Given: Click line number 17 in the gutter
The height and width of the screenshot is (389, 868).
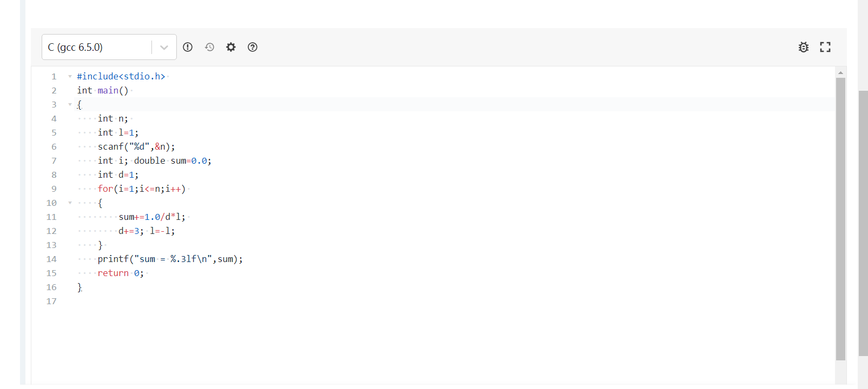Looking at the screenshot, I should pos(51,301).
